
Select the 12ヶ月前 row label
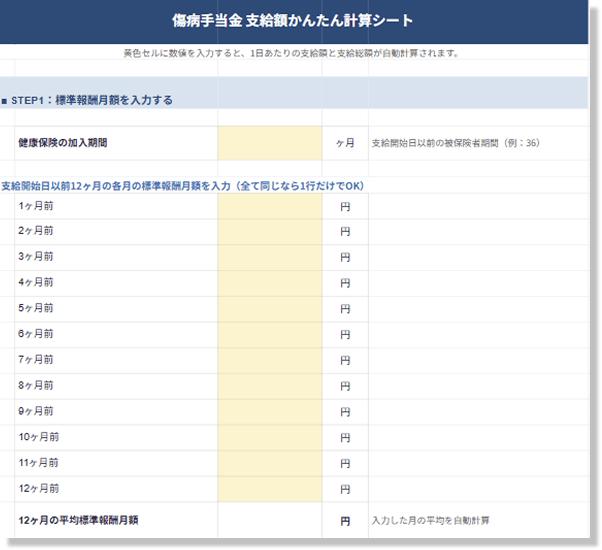point(39,489)
